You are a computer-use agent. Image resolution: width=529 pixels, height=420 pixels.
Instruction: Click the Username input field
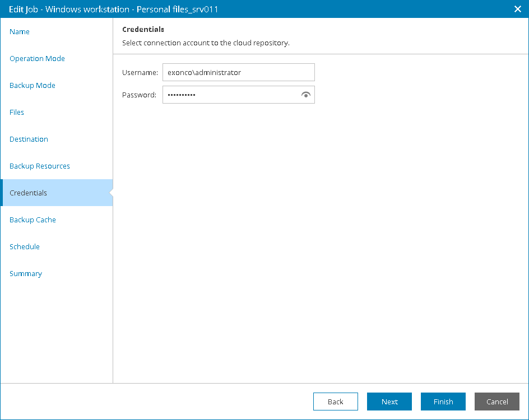click(238, 73)
